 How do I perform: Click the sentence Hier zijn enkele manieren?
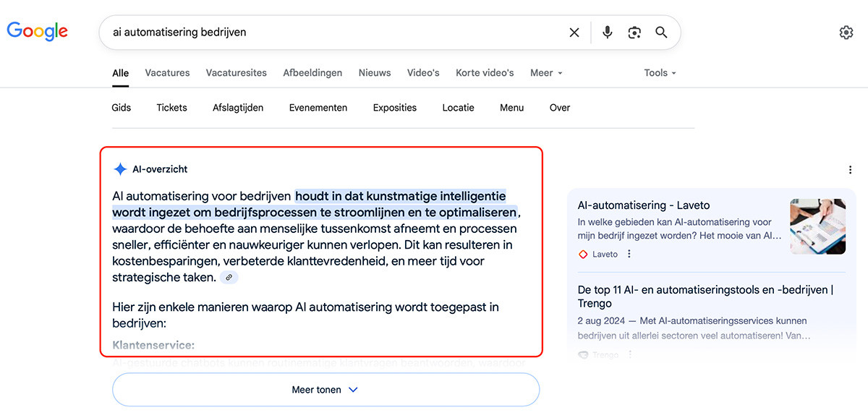pyautogui.click(x=306, y=315)
